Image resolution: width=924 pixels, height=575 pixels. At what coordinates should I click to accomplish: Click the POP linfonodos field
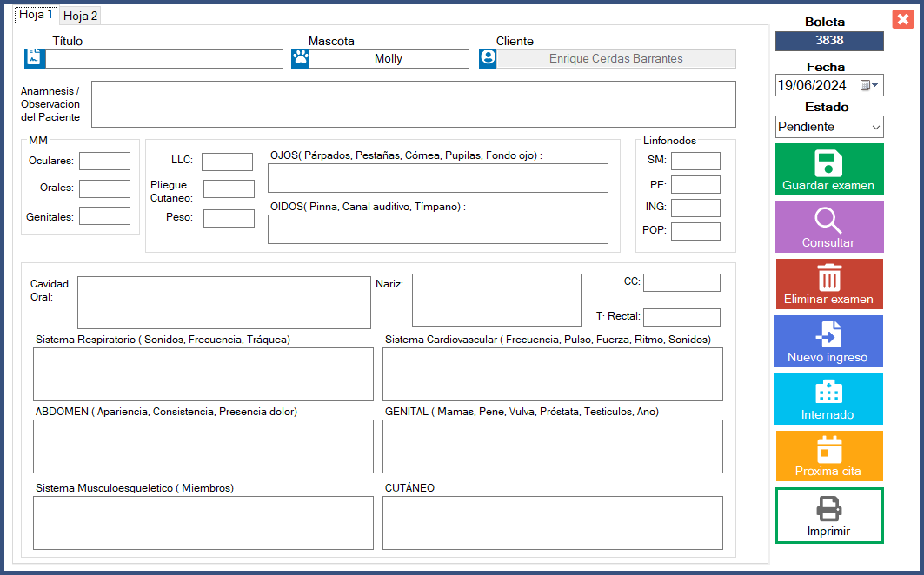coord(696,232)
